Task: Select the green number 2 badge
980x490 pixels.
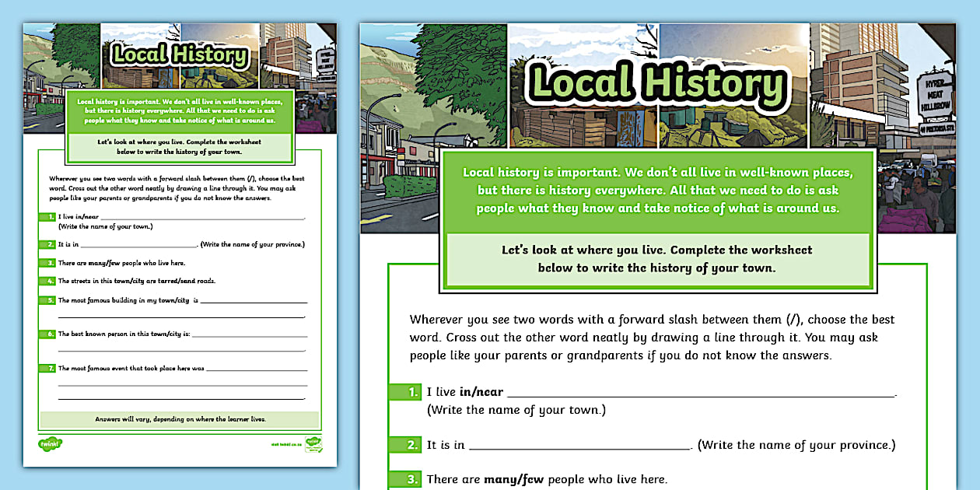Action: (x=410, y=444)
